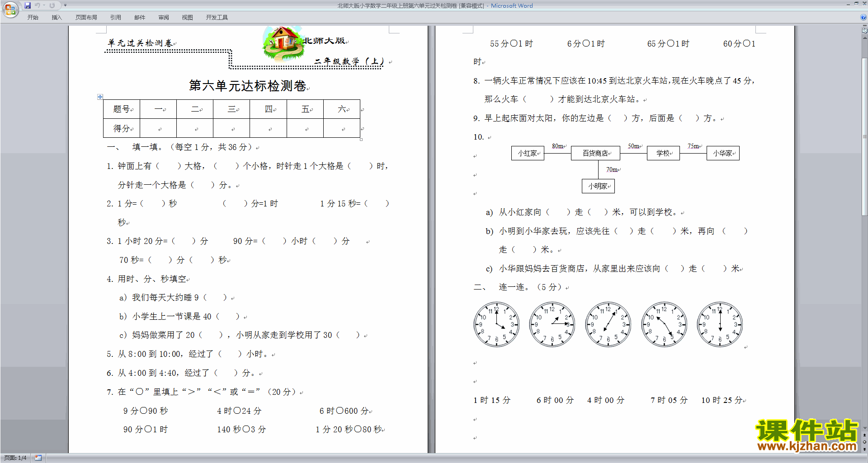Open the 开发工具 tab
The image size is (868, 463).
pos(217,18)
